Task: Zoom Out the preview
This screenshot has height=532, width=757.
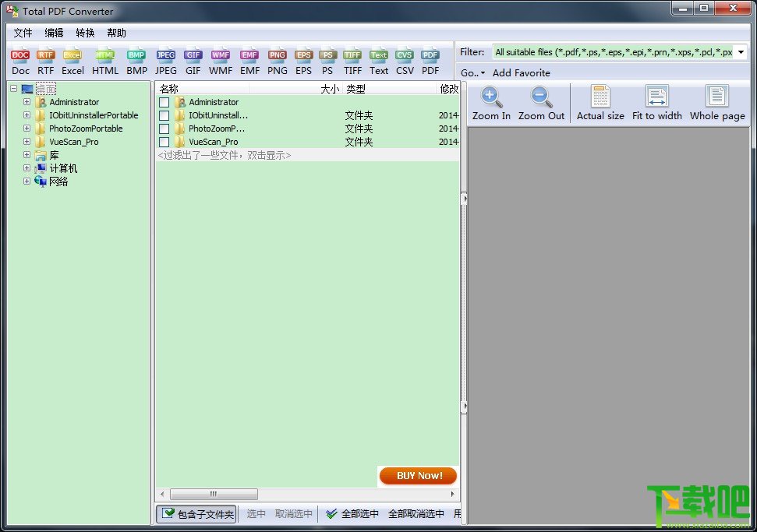Action: pos(541,103)
